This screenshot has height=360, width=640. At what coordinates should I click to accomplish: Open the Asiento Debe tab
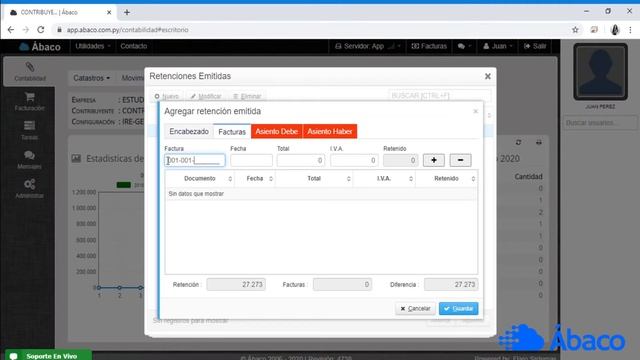(x=277, y=131)
